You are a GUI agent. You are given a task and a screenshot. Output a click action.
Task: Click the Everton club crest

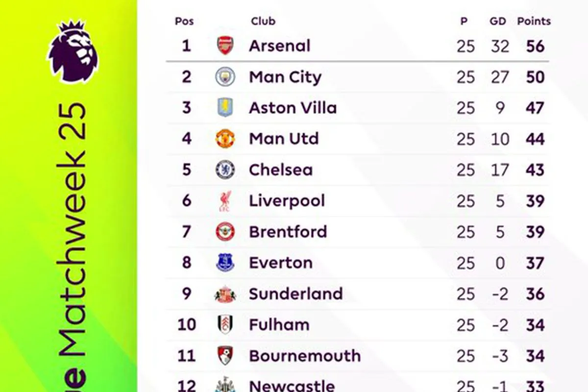click(225, 263)
